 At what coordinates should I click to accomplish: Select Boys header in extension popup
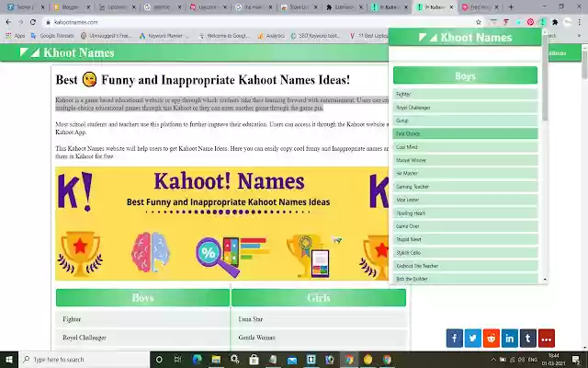click(x=465, y=75)
